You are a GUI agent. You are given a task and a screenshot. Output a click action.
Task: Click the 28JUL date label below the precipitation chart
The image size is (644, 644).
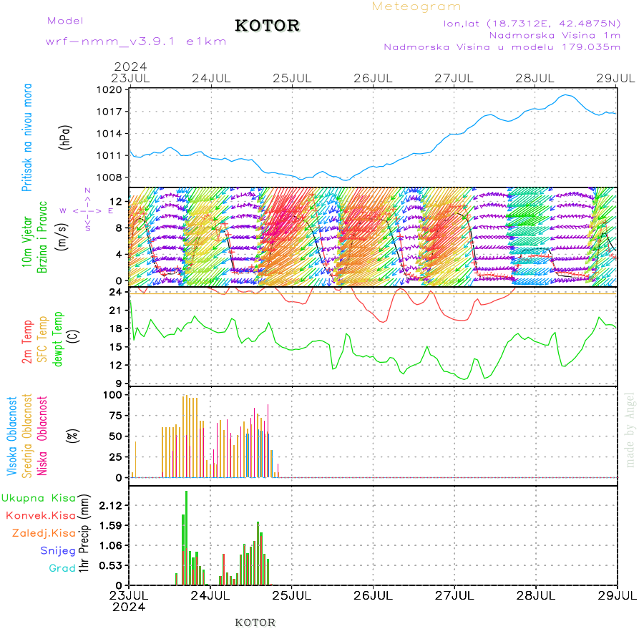pyautogui.click(x=535, y=595)
